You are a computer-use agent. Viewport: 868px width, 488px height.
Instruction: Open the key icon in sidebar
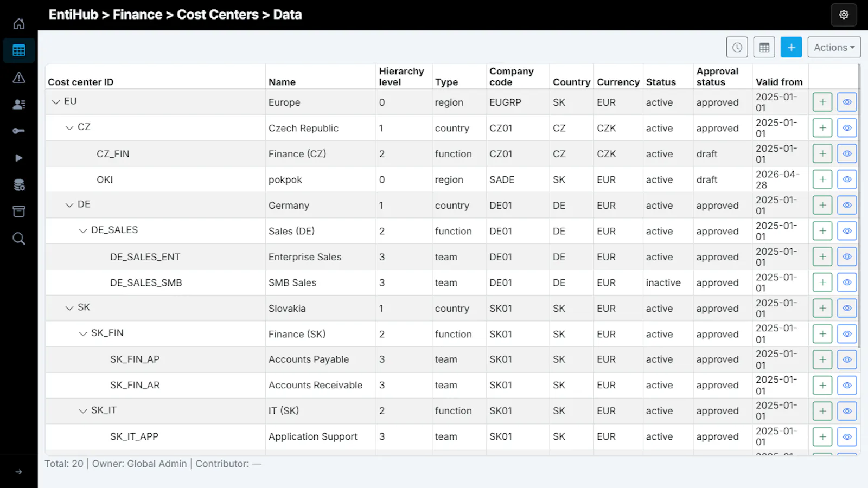[x=19, y=131]
